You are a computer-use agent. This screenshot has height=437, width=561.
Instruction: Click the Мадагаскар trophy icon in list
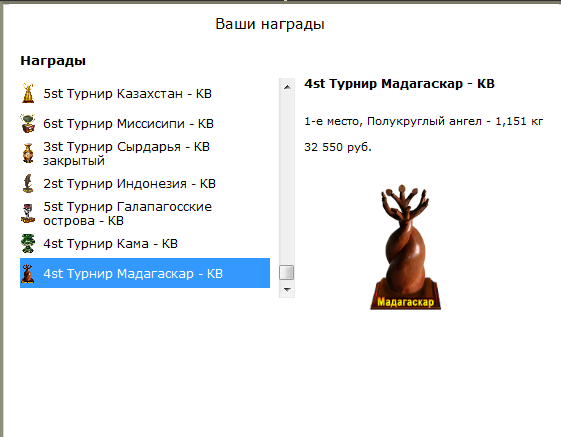[28, 273]
